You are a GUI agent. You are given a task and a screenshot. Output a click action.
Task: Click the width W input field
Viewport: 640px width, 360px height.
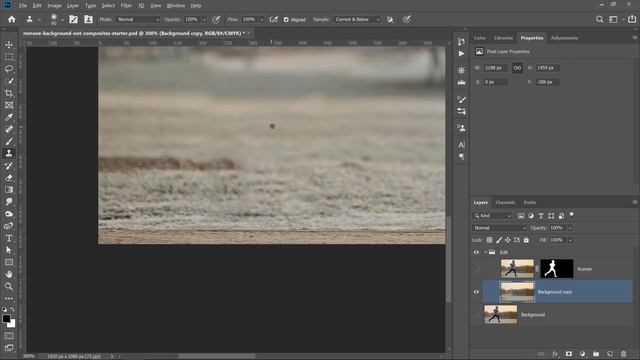tap(496, 68)
